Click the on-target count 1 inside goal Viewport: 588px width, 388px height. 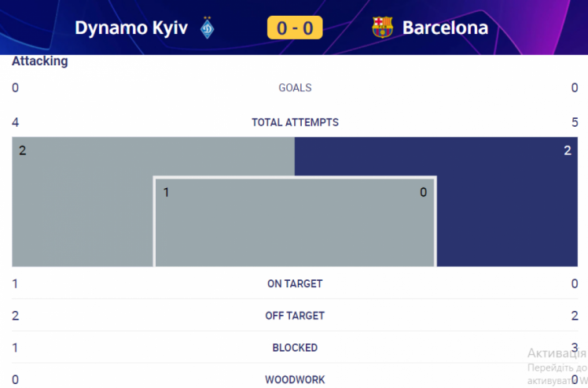pos(166,192)
